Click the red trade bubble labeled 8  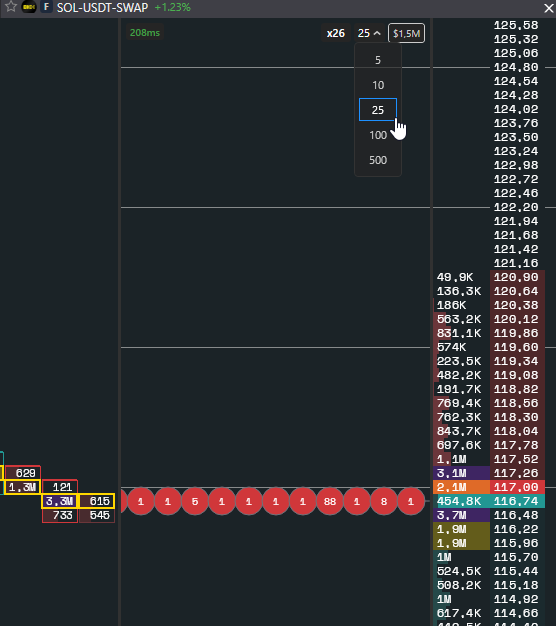point(384,501)
